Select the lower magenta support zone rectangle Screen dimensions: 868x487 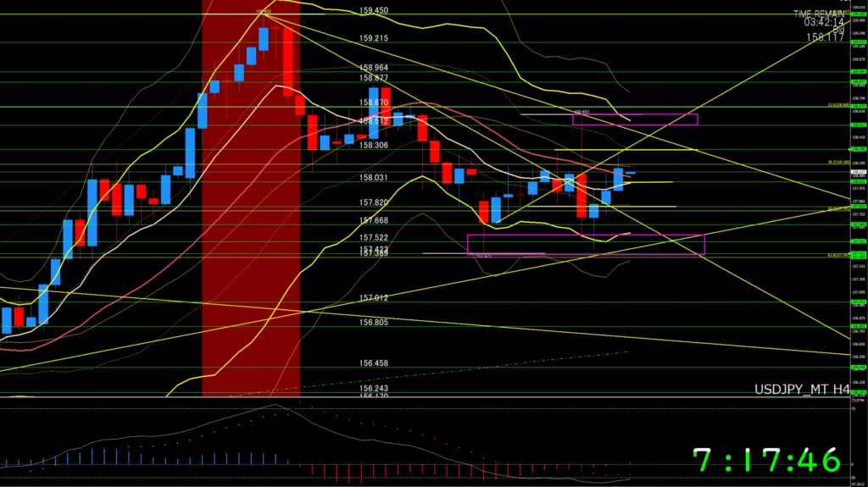pyautogui.click(x=585, y=244)
